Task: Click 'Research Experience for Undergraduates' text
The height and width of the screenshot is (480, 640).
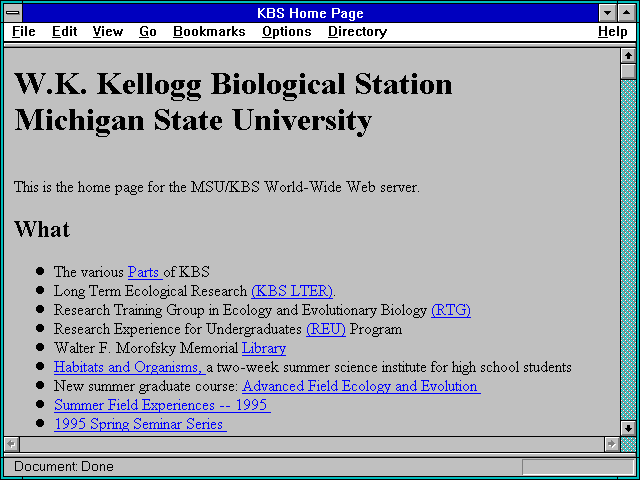Action: [178, 329]
